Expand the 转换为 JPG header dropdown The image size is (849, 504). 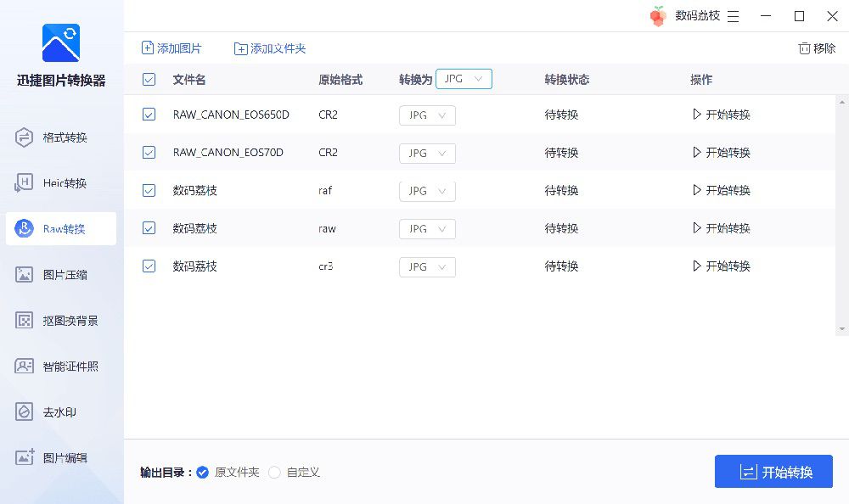point(464,79)
